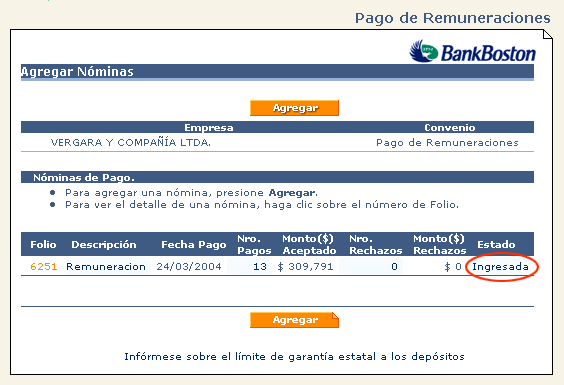This screenshot has width=564, height=385.
Task: Click the accepted amount $ 309,791
Action: 305,267
